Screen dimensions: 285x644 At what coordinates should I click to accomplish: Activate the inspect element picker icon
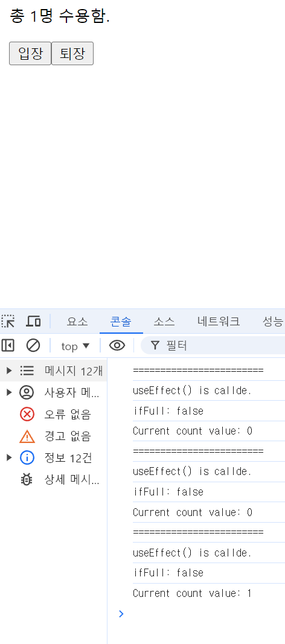click(x=8, y=321)
